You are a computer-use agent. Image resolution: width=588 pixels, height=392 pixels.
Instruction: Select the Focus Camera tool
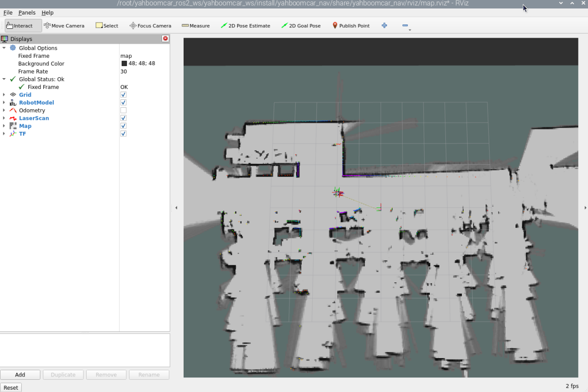point(150,26)
